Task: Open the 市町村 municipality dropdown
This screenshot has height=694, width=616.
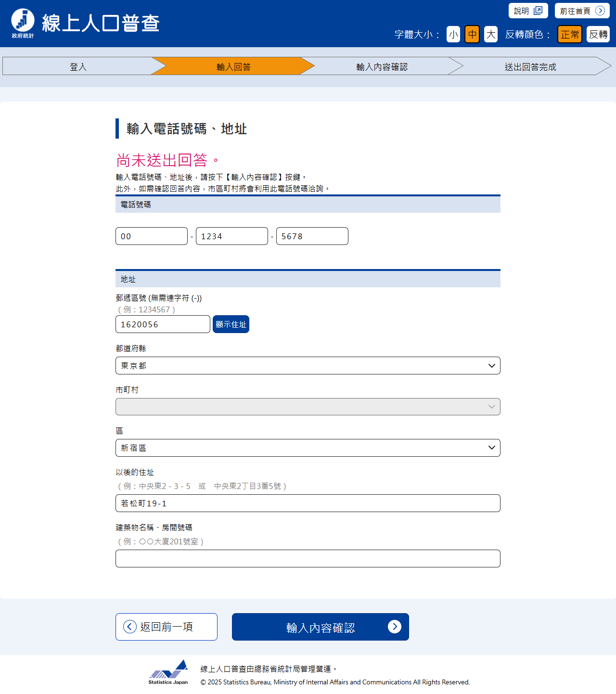Action: pos(308,407)
